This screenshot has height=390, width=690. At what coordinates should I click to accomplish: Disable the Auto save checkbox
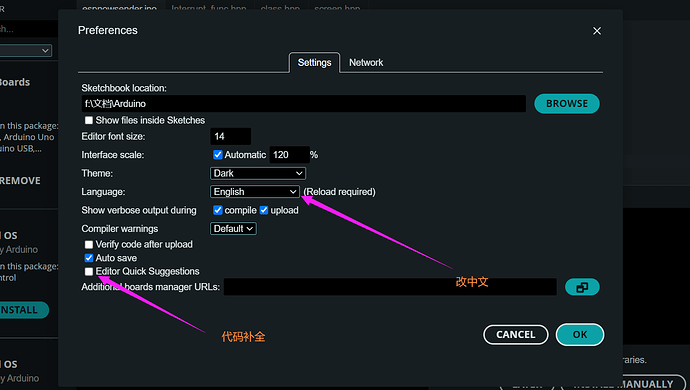point(89,258)
